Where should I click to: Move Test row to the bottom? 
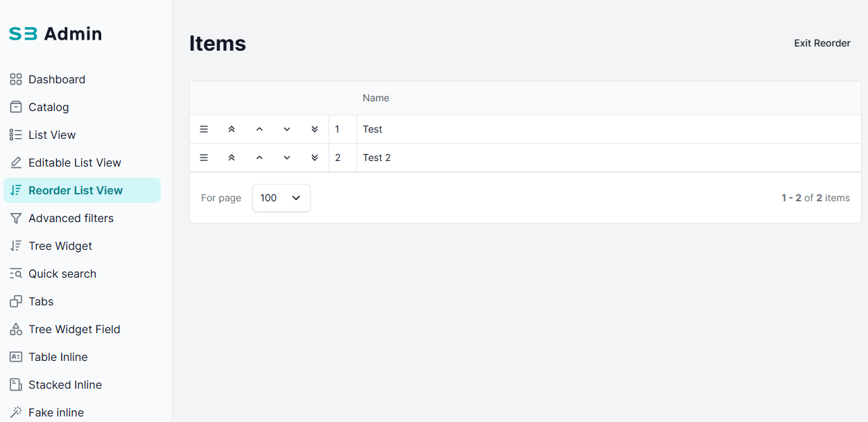(x=315, y=129)
